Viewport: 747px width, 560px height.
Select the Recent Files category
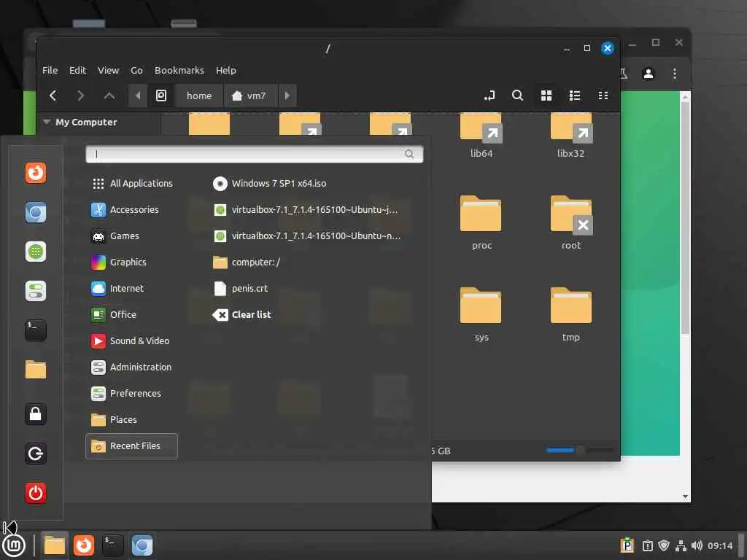coord(132,446)
